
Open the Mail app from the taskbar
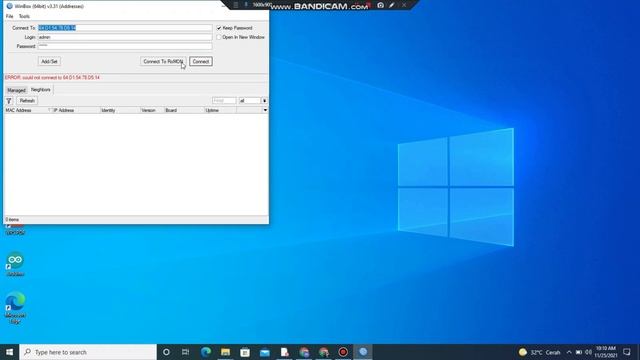pyautogui.click(x=264, y=352)
